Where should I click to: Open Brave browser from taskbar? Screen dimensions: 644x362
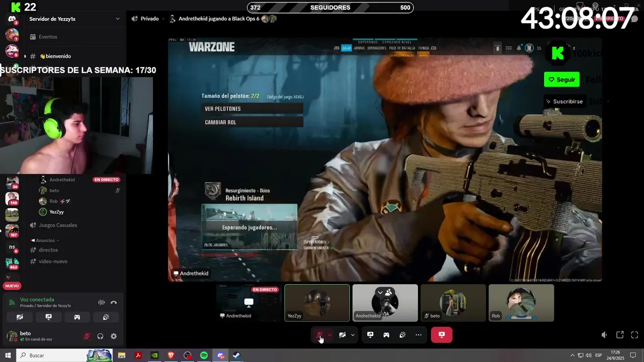tap(171, 355)
